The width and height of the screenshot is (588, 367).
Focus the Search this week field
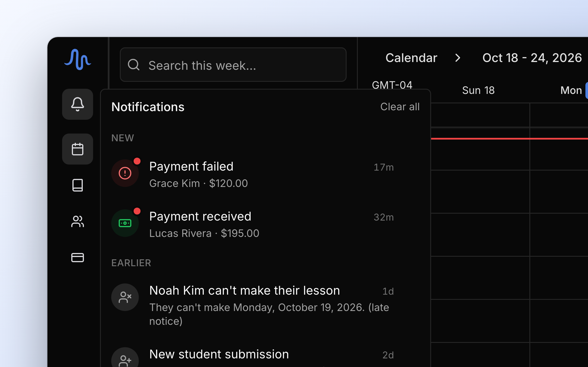point(233,65)
